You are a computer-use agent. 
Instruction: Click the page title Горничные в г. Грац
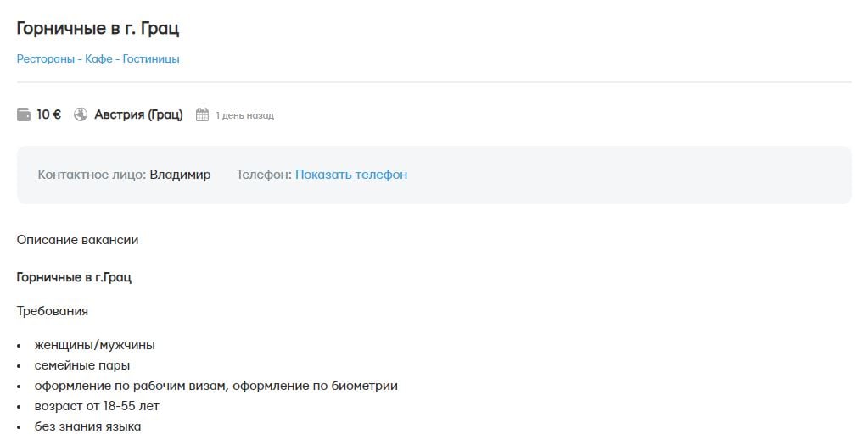point(98,28)
